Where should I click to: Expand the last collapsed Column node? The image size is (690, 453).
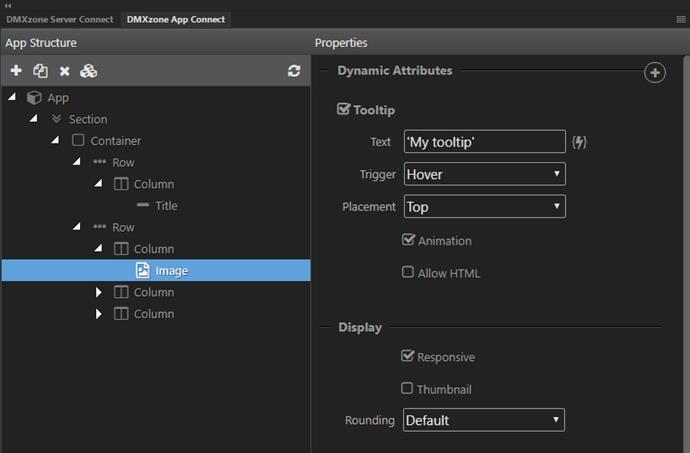[99, 314]
